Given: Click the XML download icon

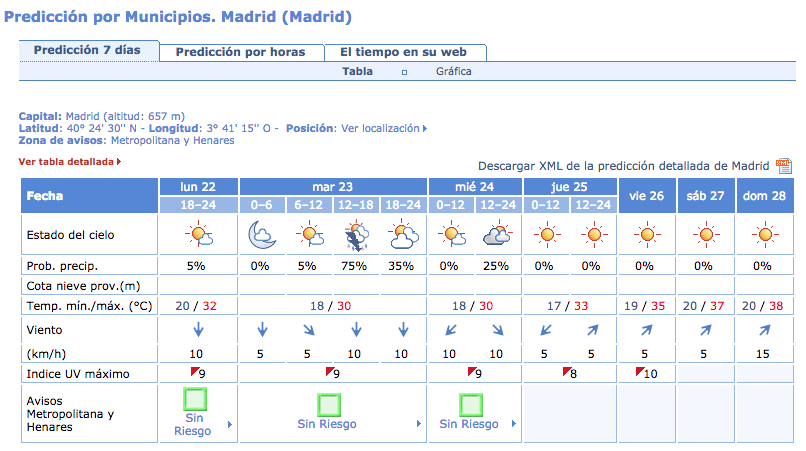Looking at the screenshot, I should point(783,166).
